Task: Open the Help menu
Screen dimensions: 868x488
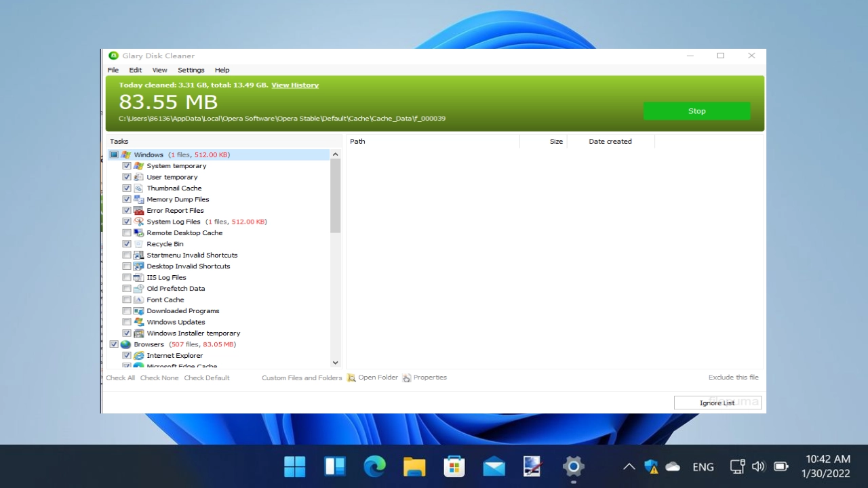Action: click(x=222, y=70)
